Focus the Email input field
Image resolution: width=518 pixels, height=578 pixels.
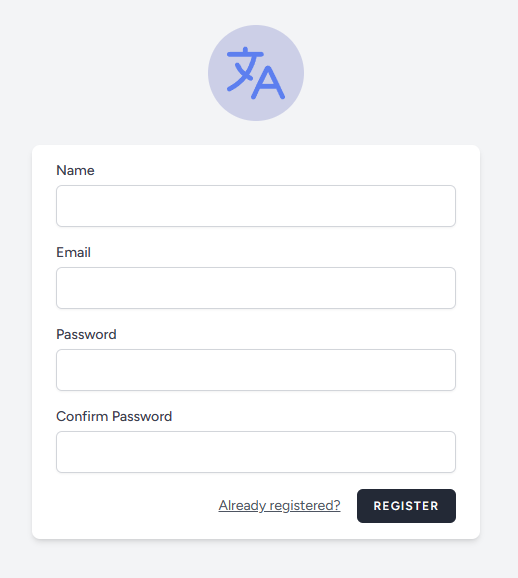point(256,288)
